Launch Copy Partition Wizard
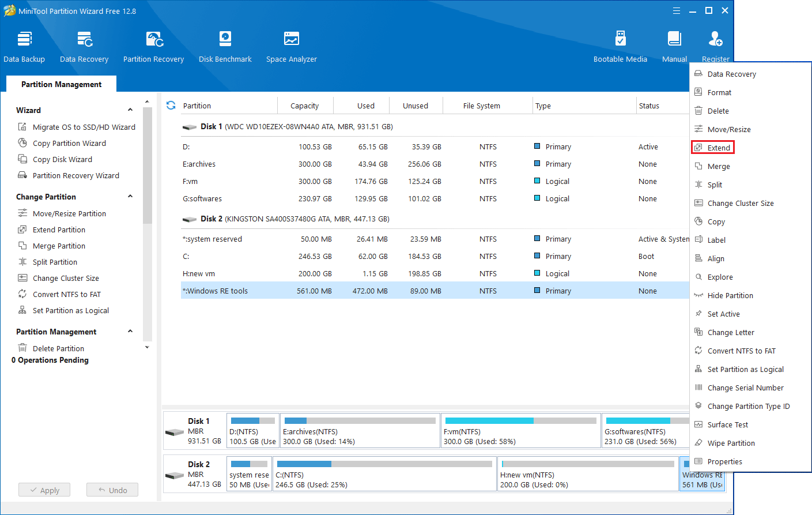 pyautogui.click(x=62, y=143)
